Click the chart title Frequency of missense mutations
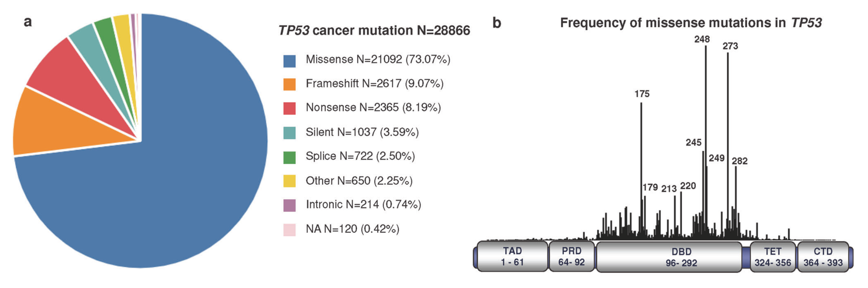This screenshot has height=288, width=868. tap(691, 23)
